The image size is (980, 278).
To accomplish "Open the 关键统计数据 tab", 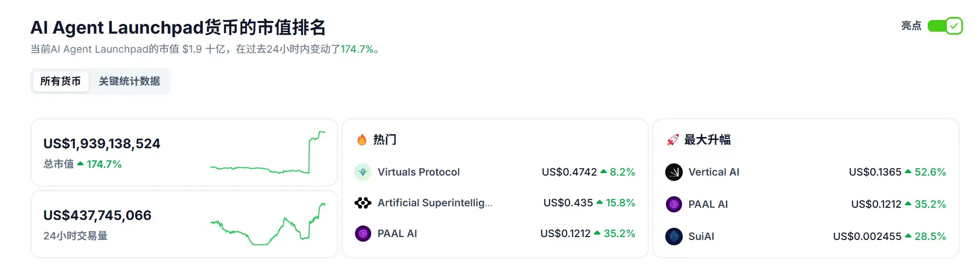I will click(x=129, y=81).
